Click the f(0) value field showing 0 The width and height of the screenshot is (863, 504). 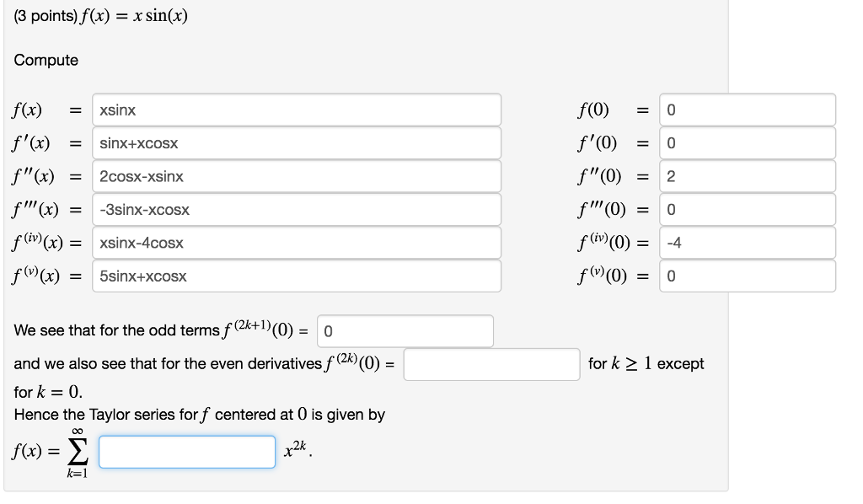[x=746, y=110]
